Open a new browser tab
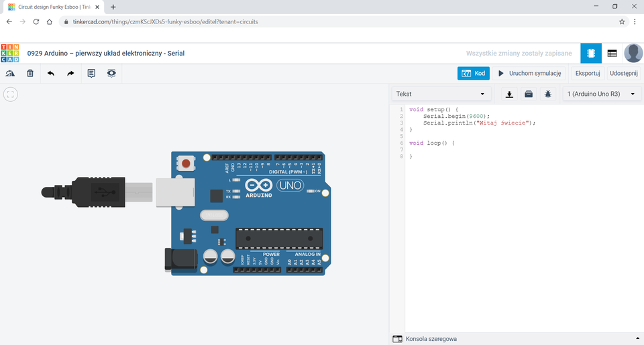Screen dimensions: 644x345 (113, 7)
